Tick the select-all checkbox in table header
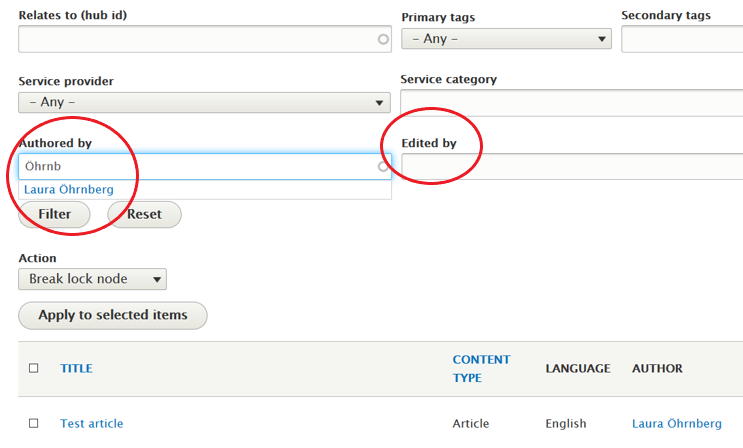 click(x=34, y=368)
